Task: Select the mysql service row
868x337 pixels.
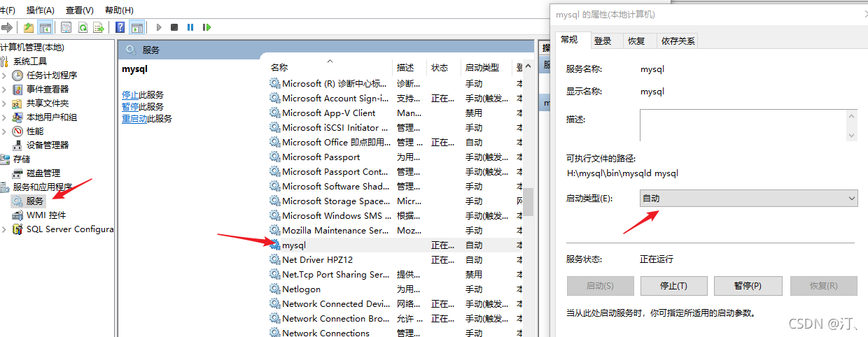Action: [397, 245]
